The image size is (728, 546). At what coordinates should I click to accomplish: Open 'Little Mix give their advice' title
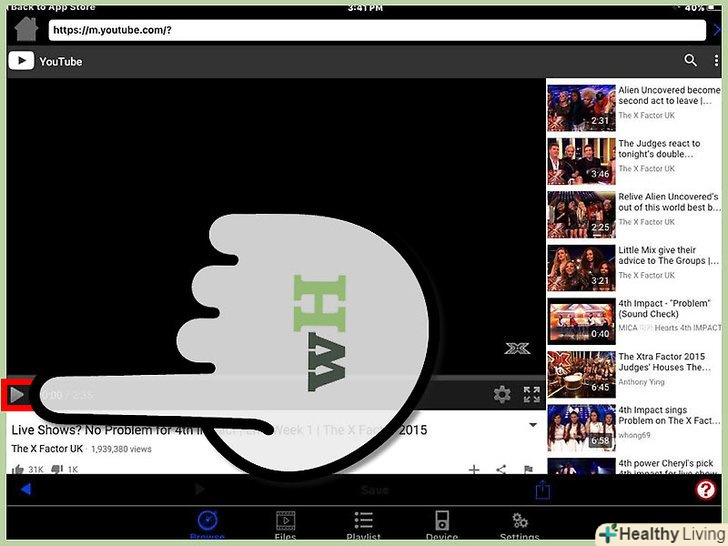(668, 255)
